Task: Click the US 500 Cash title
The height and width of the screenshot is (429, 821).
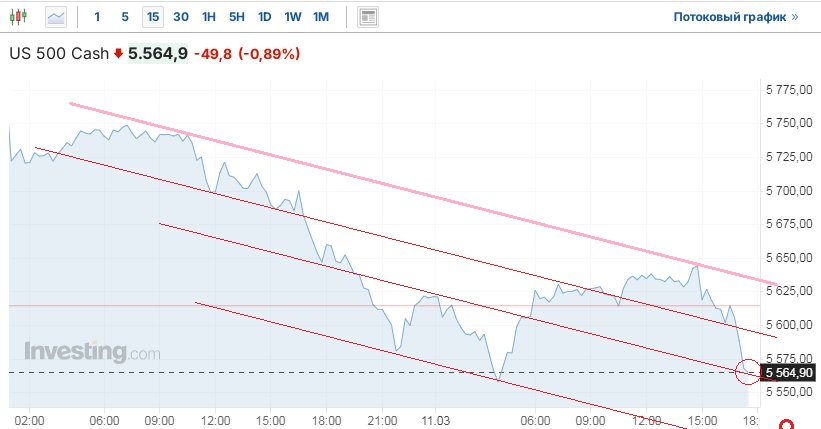Action: (59, 54)
